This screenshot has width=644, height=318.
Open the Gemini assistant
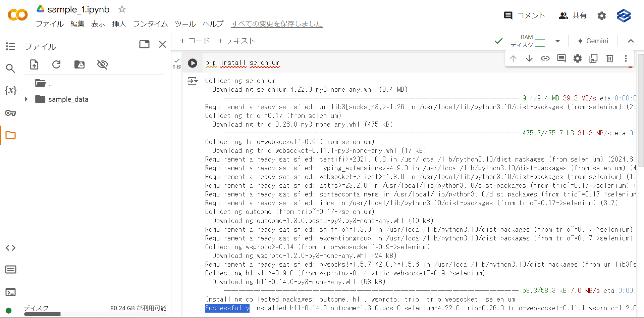pyautogui.click(x=593, y=41)
